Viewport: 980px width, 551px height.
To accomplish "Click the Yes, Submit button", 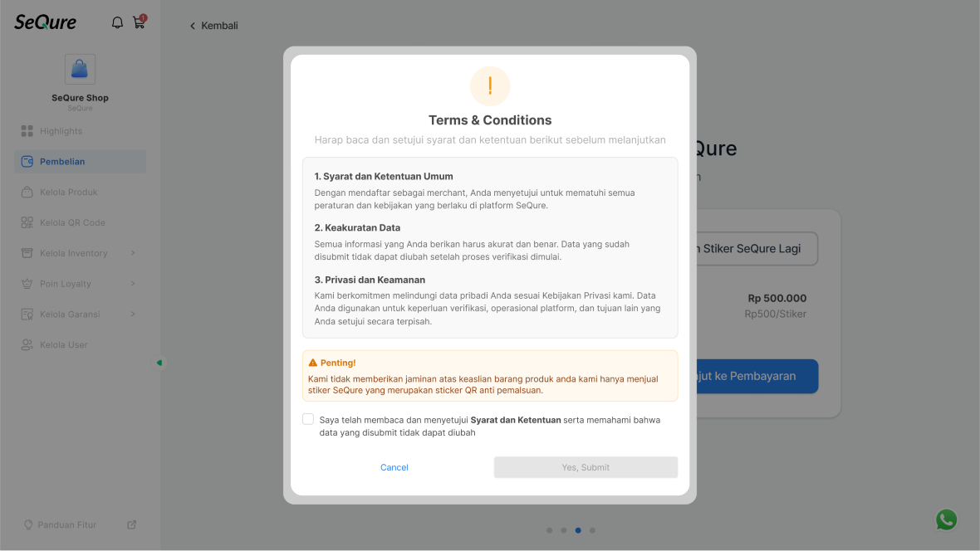I will click(x=586, y=467).
